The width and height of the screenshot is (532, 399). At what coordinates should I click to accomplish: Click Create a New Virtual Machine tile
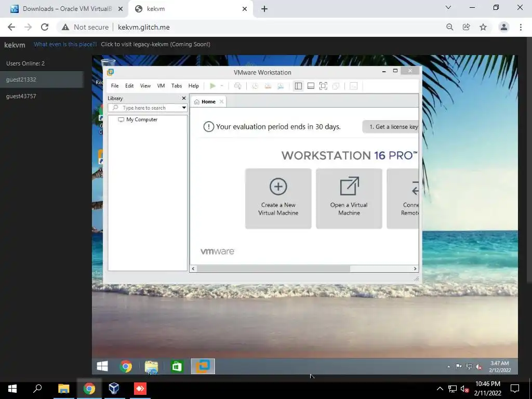click(x=278, y=198)
